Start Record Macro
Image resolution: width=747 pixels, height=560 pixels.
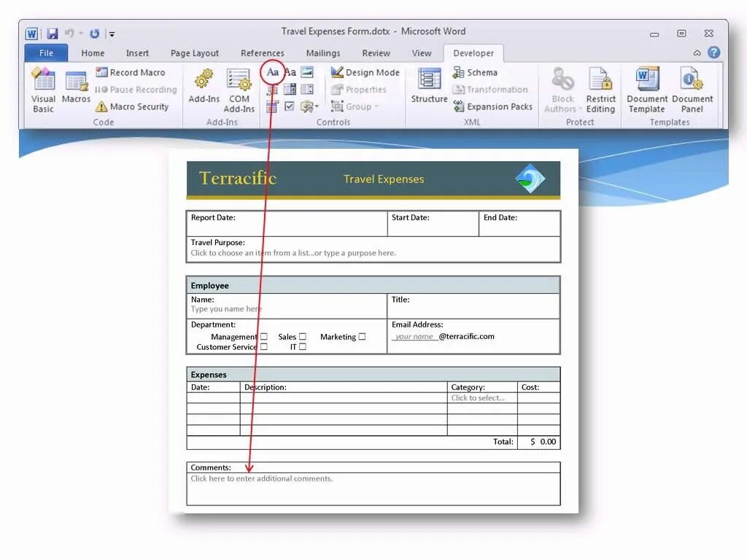tap(131, 72)
